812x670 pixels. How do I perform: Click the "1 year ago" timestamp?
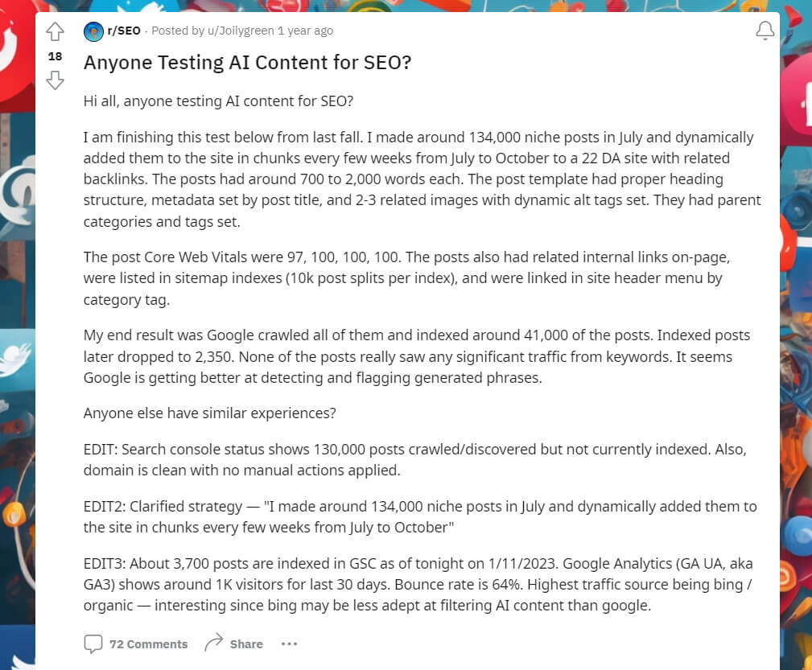pos(305,31)
